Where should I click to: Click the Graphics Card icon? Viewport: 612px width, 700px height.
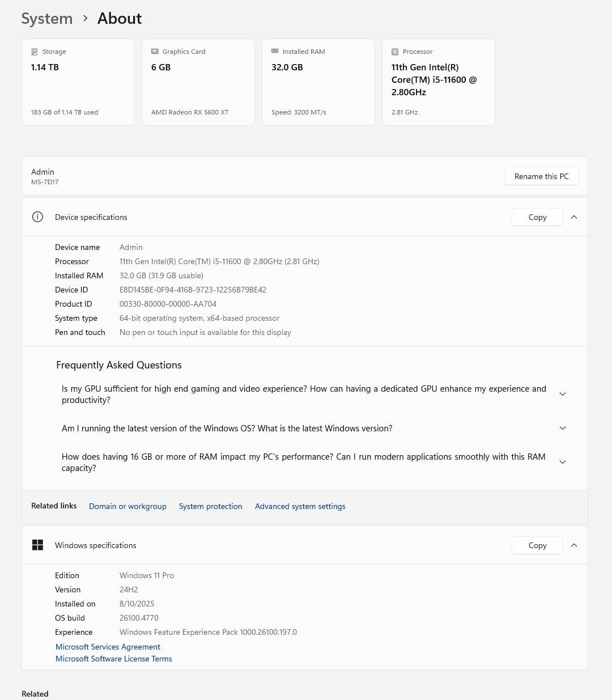point(155,52)
